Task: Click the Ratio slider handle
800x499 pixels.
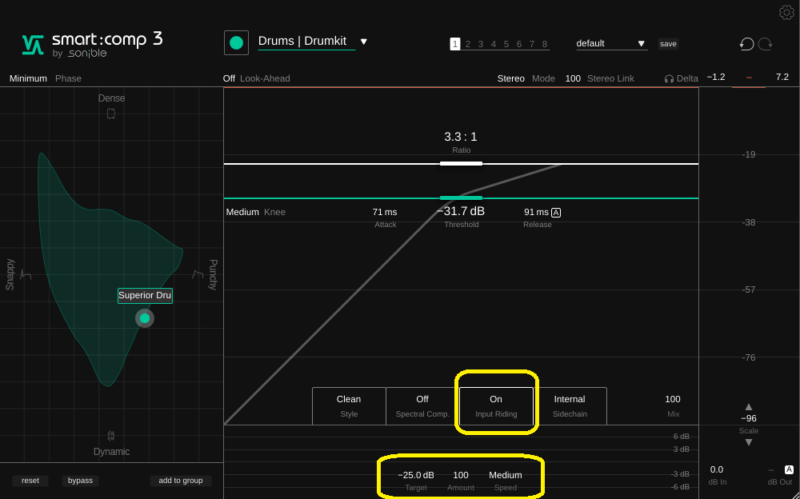Action: (461, 163)
